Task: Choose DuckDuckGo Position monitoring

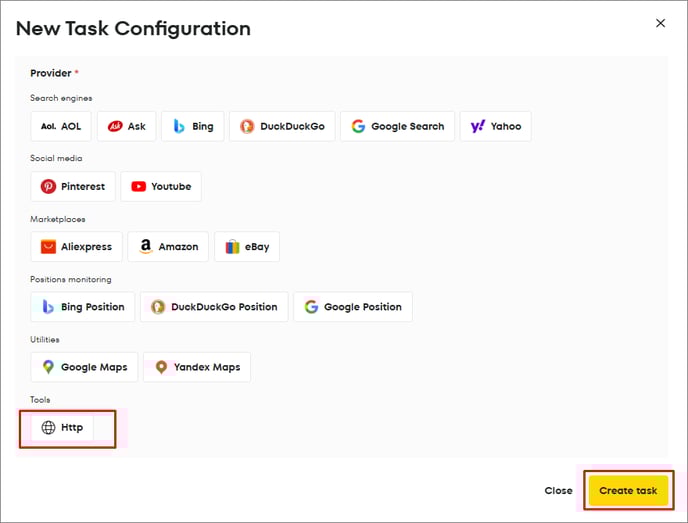Action: point(214,307)
